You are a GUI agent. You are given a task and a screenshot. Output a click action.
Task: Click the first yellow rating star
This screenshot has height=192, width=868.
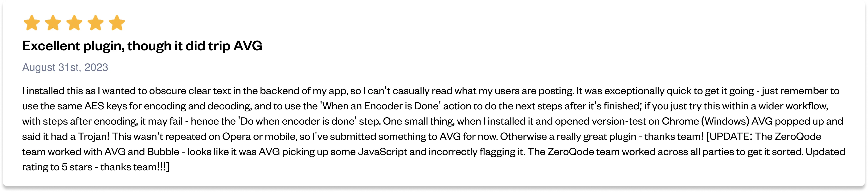[x=32, y=23]
